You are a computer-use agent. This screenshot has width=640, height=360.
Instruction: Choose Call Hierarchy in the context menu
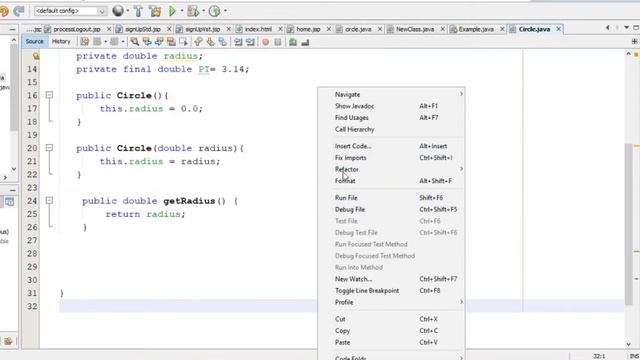pyautogui.click(x=391, y=129)
